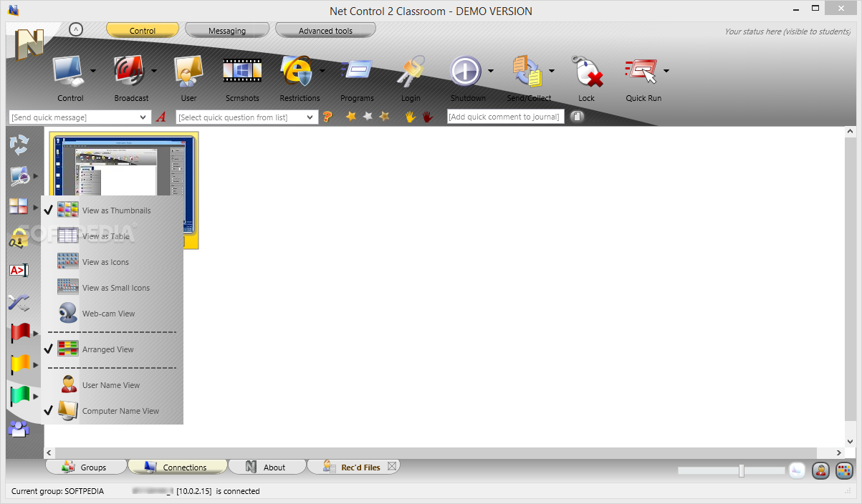Click the dark red hand icon

pos(428,116)
